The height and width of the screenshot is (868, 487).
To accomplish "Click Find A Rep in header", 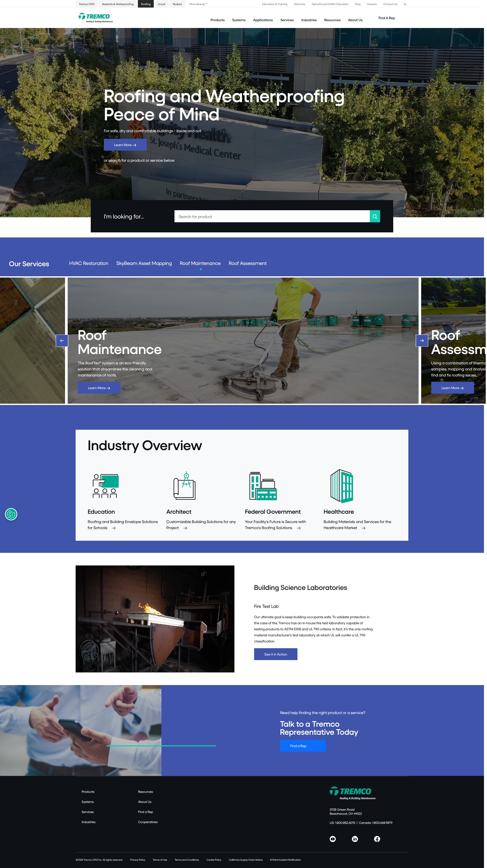I will point(386,18).
